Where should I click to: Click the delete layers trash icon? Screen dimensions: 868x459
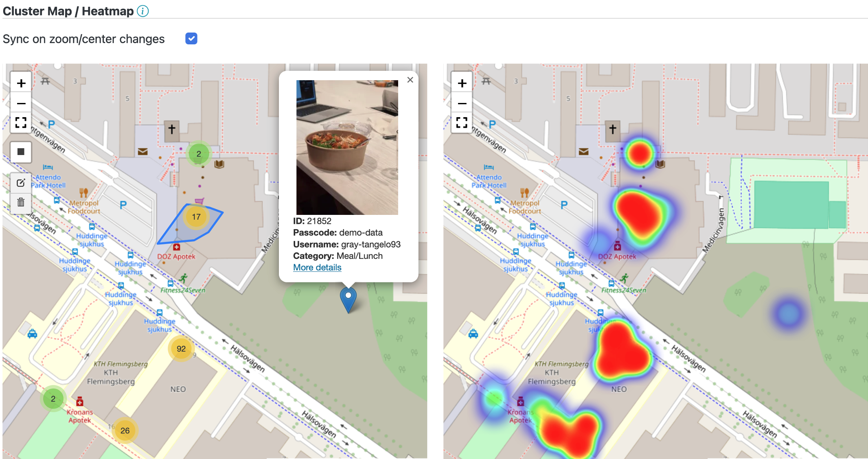point(21,202)
